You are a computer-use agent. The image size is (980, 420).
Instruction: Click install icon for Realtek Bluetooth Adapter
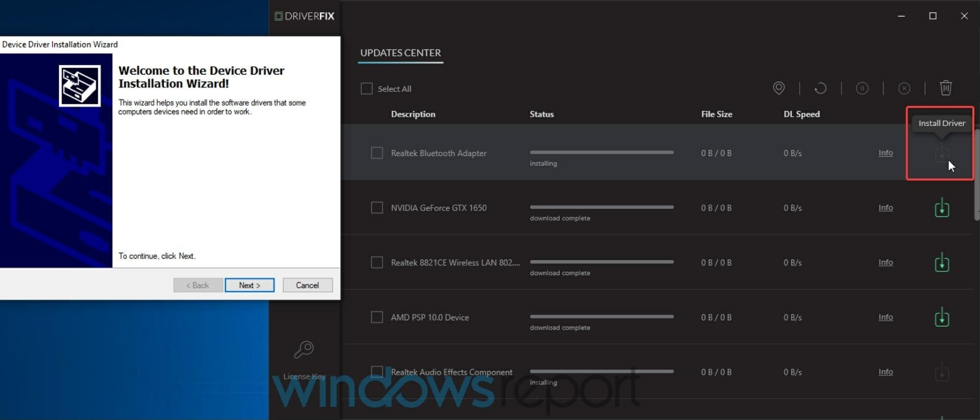click(942, 153)
